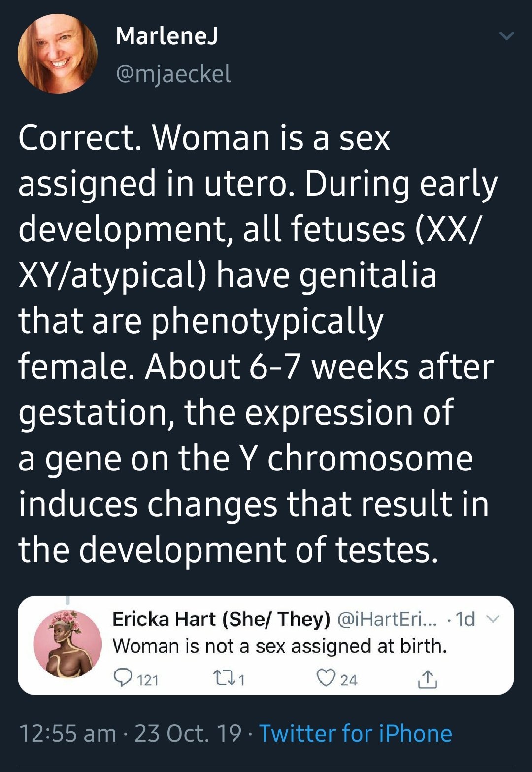This screenshot has width=532, height=772.
Task: Open MarleneJ's profile picture
Action: [57, 54]
